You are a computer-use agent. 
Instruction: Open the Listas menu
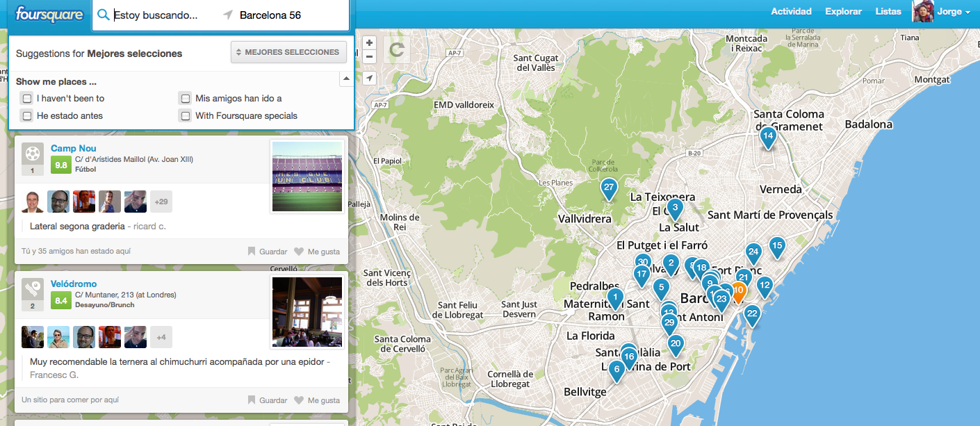pos(888,11)
